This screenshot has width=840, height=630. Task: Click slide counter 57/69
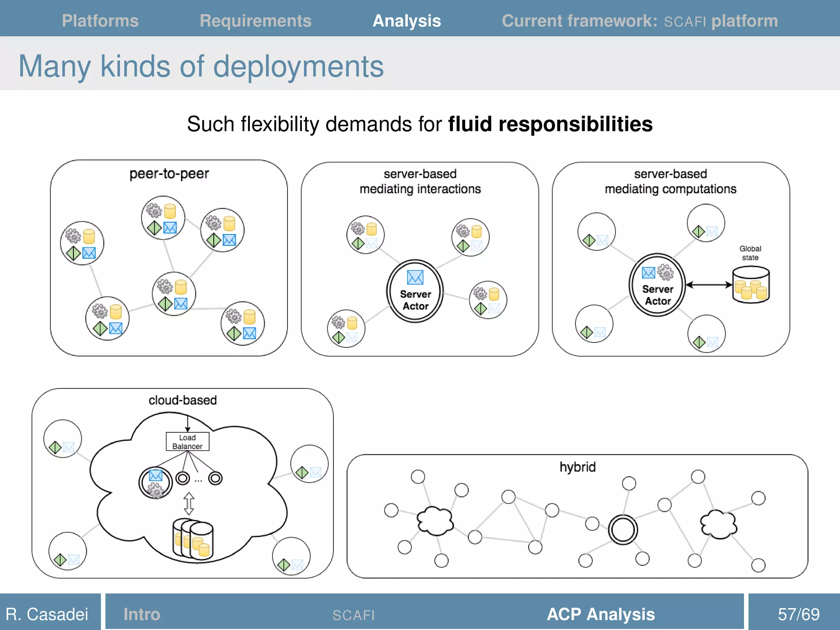pyautogui.click(x=799, y=614)
